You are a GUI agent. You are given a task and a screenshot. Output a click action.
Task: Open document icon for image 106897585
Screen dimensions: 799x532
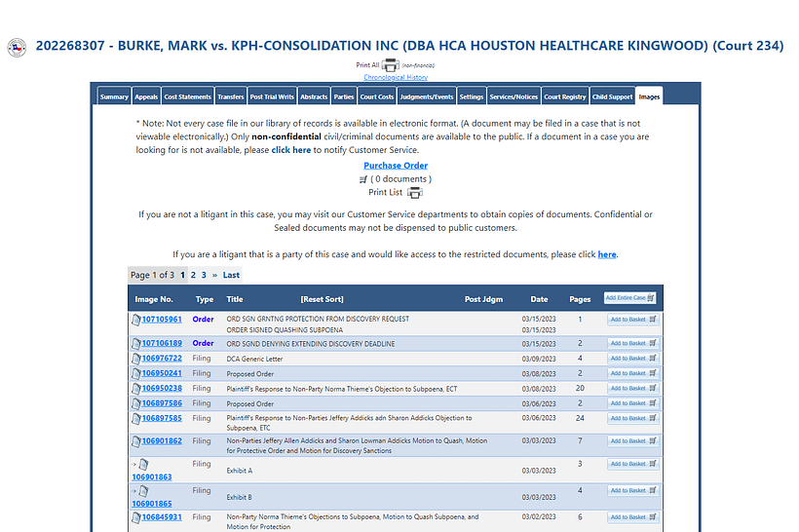pyautogui.click(x=136, y=418)
